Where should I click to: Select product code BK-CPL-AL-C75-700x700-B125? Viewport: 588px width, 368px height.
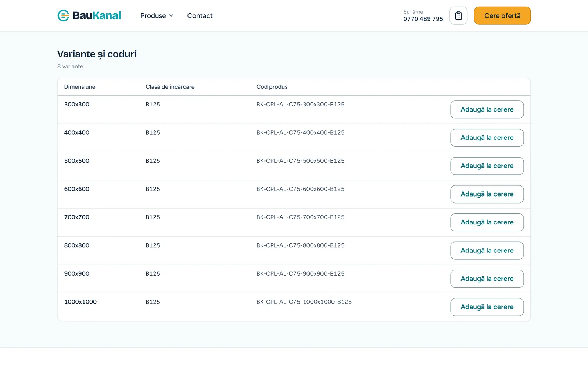click(300, 217)
